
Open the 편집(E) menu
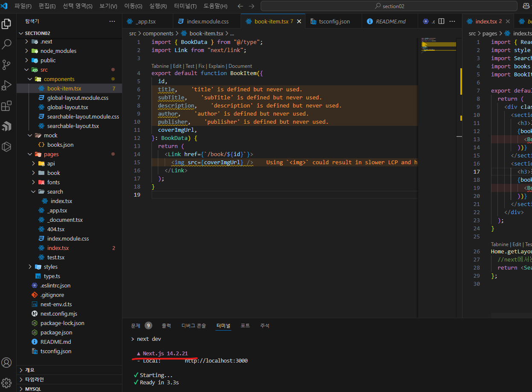(x=47, y=6)
